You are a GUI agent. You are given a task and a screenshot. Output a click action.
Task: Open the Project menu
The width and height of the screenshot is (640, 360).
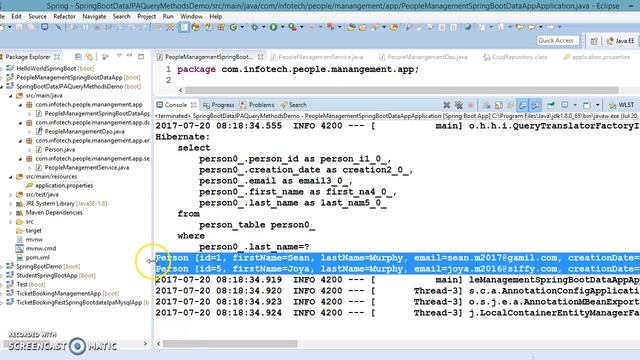click(x=147, y=16)
